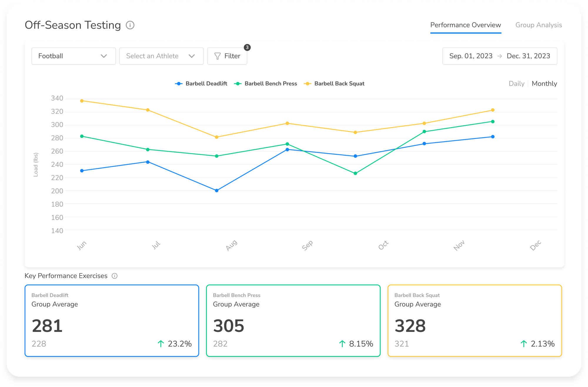
Task: Switch to the Group Analysis tab
Action: [538, 25]
